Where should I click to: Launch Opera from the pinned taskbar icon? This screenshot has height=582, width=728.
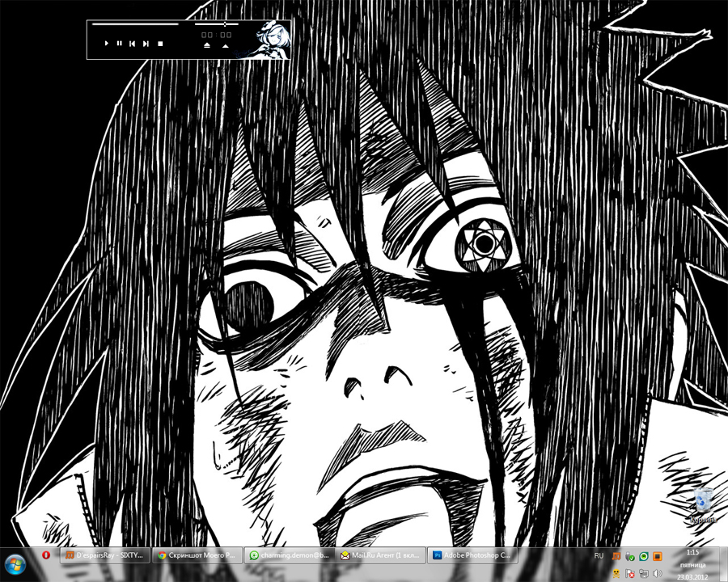click(x=45, y=555)
